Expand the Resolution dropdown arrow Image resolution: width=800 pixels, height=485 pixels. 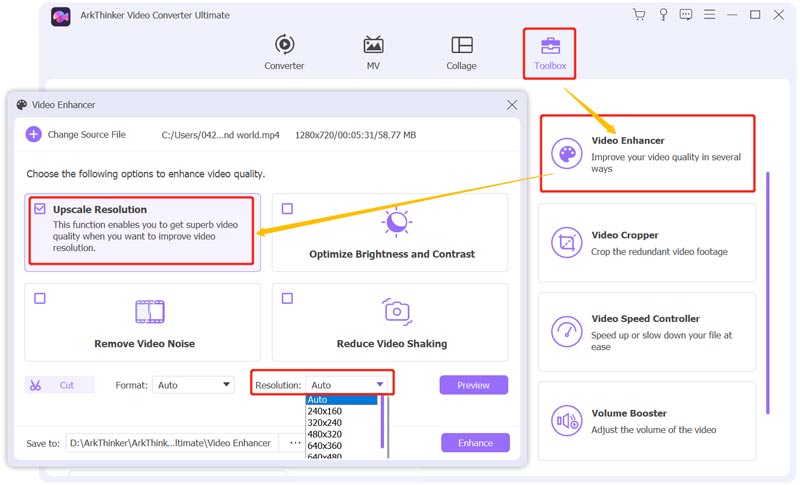(380, 385)
